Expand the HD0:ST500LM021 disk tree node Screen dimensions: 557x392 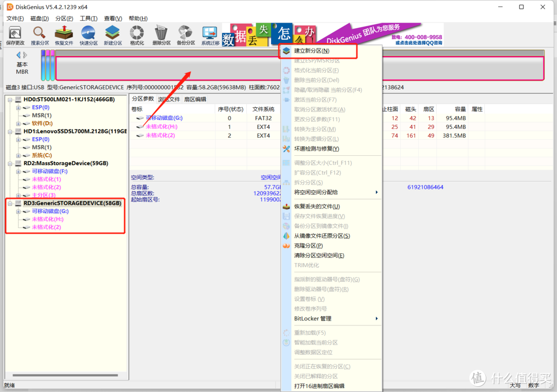[11, 100]
